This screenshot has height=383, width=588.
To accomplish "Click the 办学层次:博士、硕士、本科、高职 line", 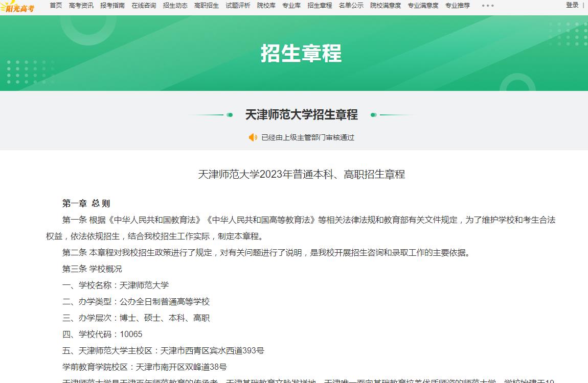I will (135, 318).
